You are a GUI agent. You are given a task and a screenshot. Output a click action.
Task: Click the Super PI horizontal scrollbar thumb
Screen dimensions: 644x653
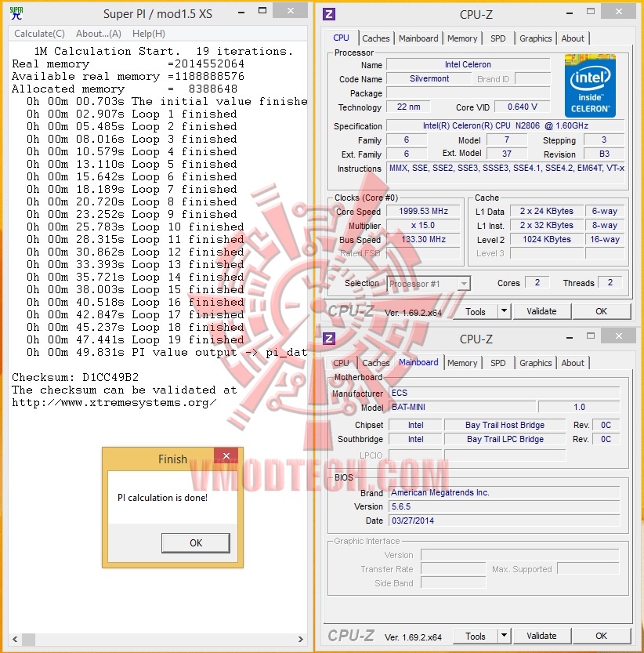coord(28,639)
